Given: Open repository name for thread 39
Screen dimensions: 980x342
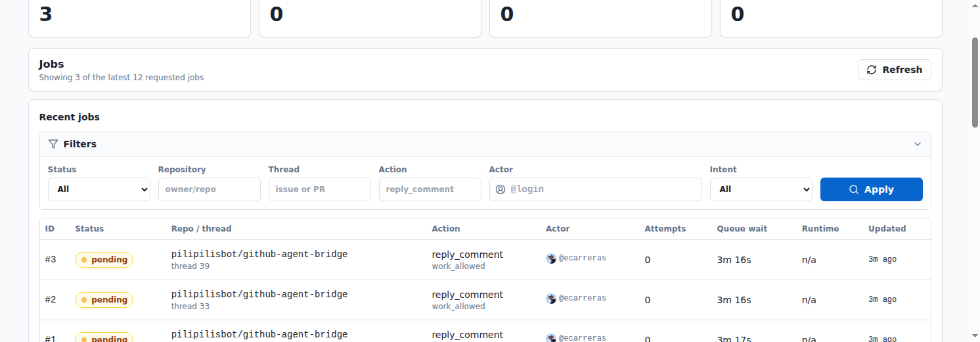Looking at the screenshot, I should tap(259, 254).
